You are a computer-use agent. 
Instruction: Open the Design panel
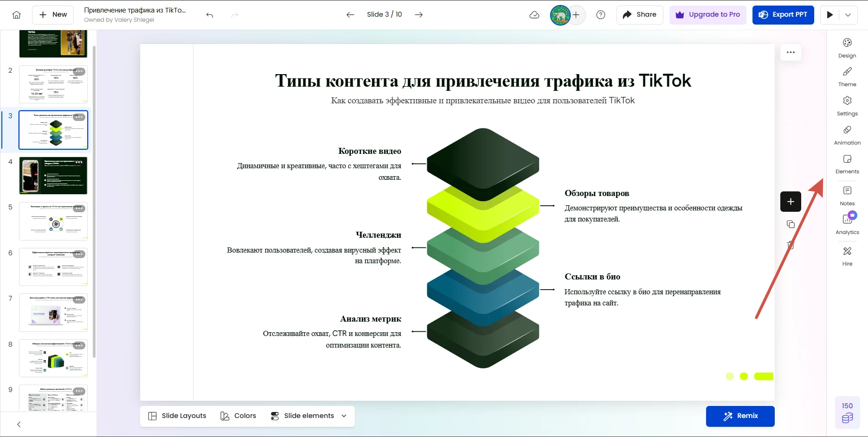(x=847, y=48)
